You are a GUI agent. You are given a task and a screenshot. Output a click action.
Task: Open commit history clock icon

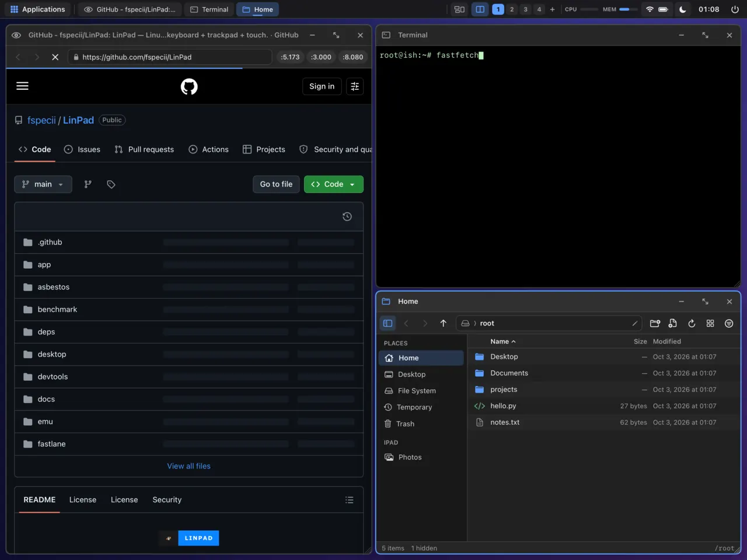[347, 216]
